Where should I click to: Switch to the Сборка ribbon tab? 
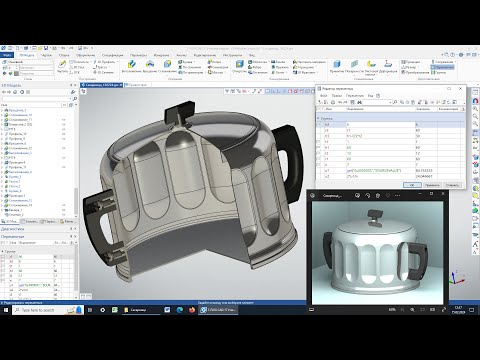click(64, 55)
